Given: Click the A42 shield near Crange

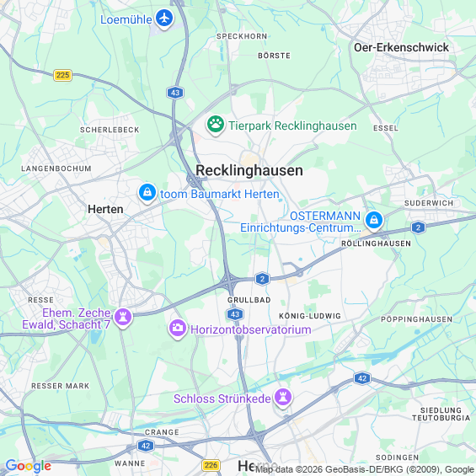Looking at the screenshot, I should (146, 446).
